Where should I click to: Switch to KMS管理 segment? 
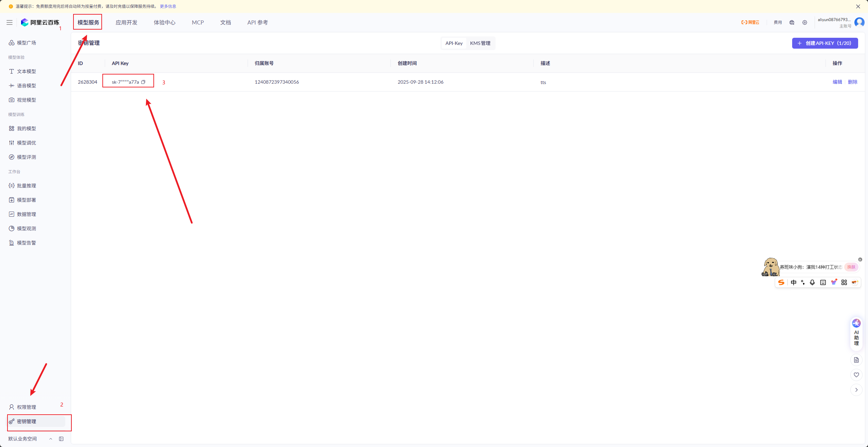[x=480, y=43]
